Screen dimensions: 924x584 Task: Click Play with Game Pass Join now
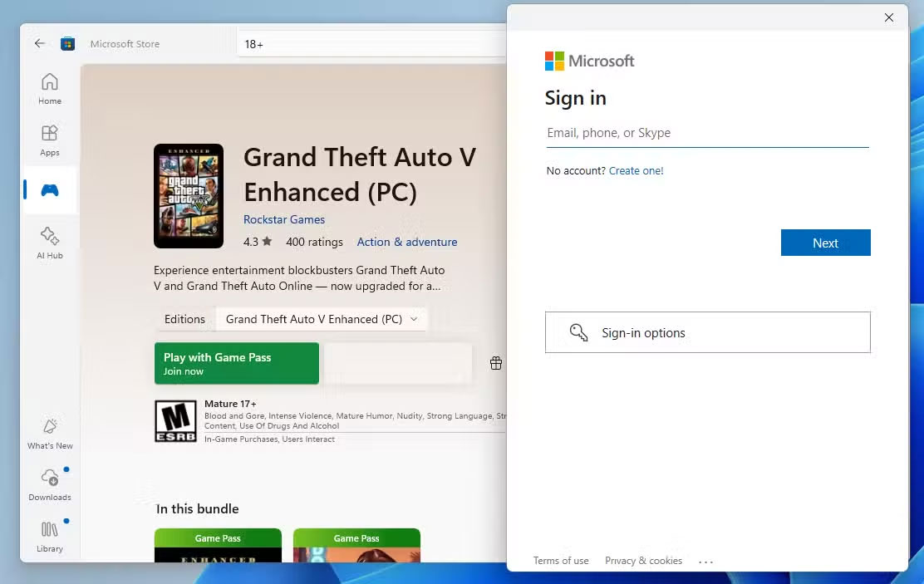[236, 362]
